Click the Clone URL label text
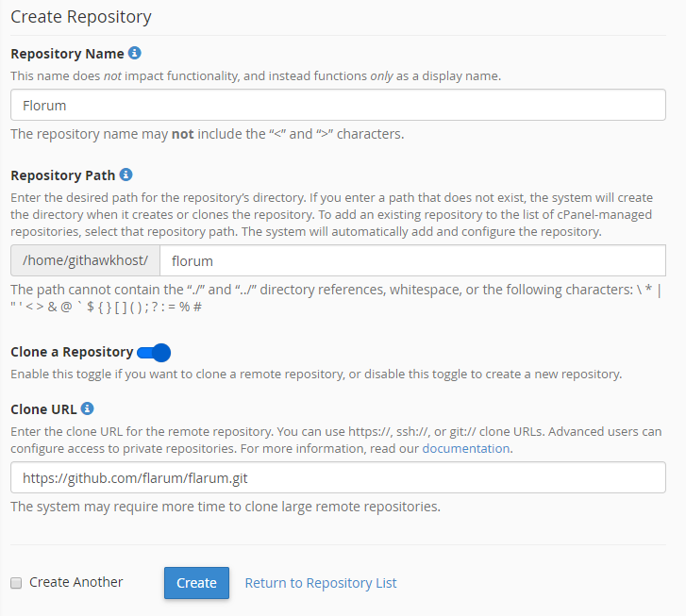 (43, 408)
